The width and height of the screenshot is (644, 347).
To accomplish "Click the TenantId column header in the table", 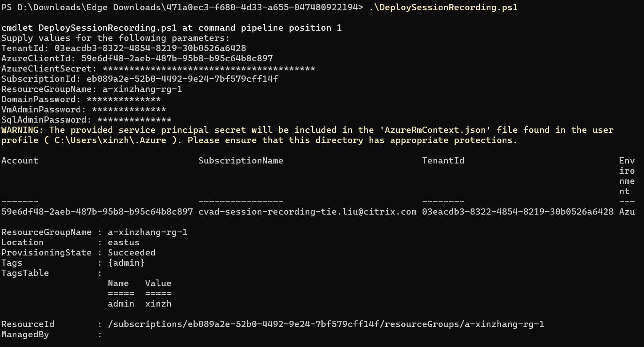I will pos(443,160).
